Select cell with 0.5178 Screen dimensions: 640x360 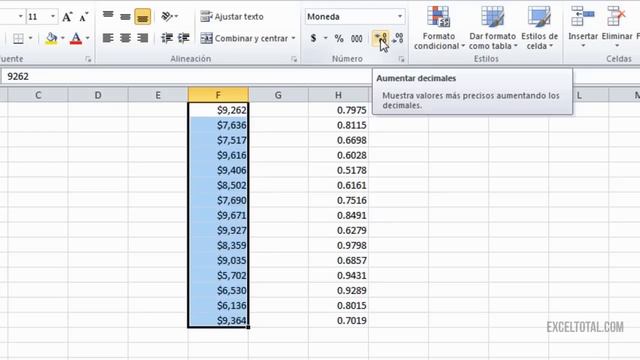pos(338,170)
